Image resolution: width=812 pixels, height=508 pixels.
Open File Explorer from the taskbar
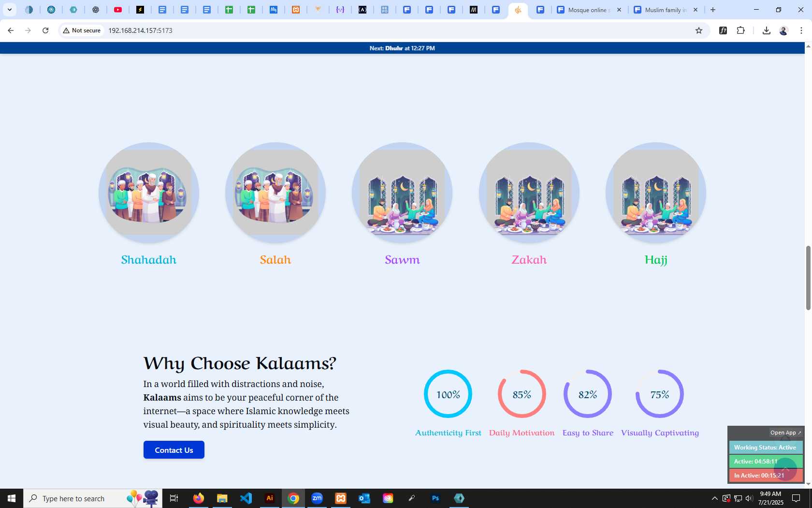click(x=222, y=498)
